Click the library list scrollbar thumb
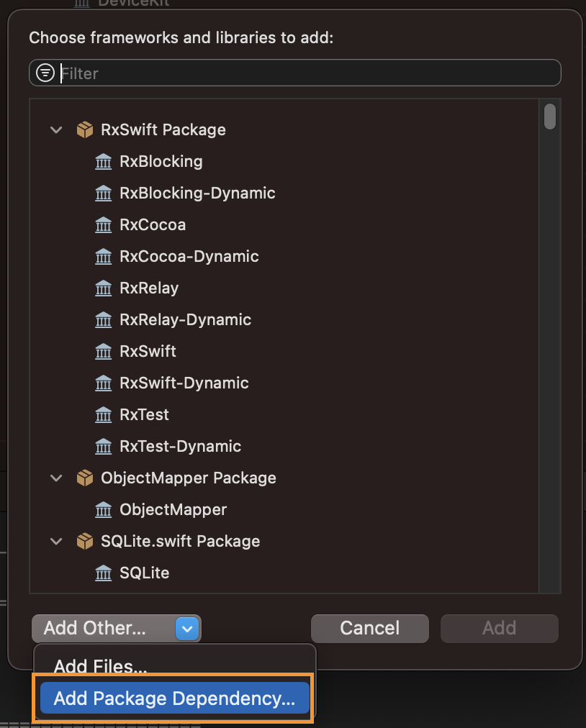 (x=550, y=117)
